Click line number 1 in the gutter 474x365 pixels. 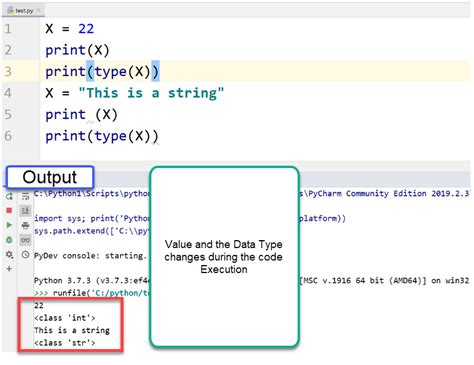click(8, 29)
